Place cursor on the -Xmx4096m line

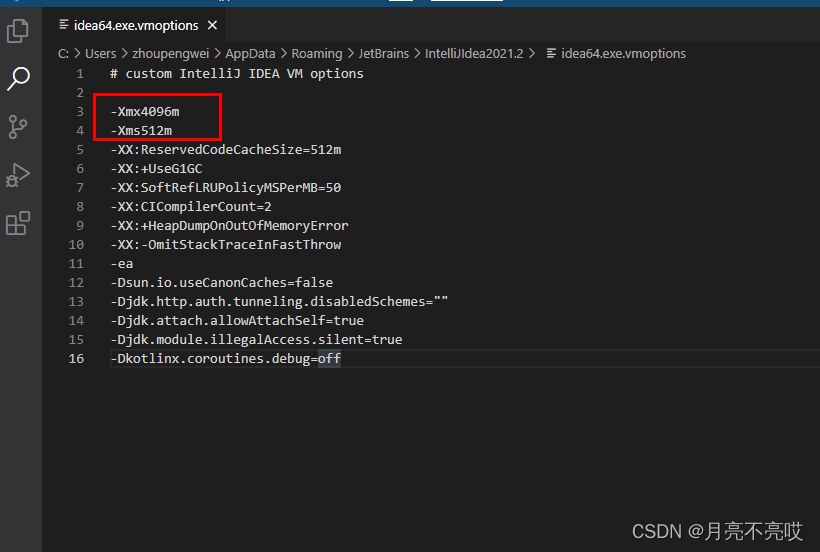145,111
